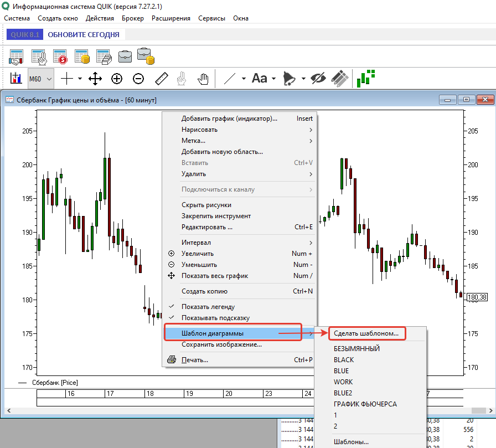Click the 'ОБНОВИТЕ СЕГОДНЯ' update link

tap(84, 34)
